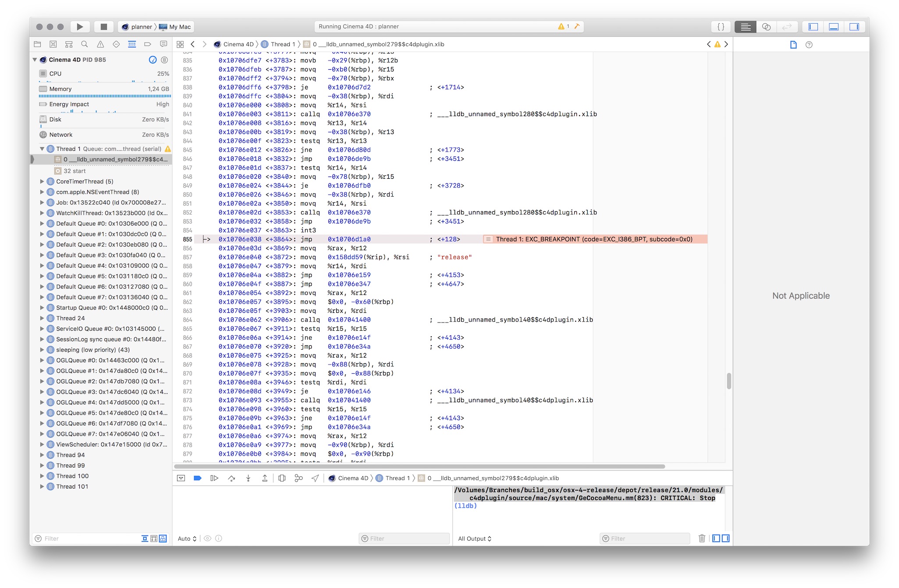Open the Auto variables scope dropdown
Viewport: 899px width, 588px height.
187,539
